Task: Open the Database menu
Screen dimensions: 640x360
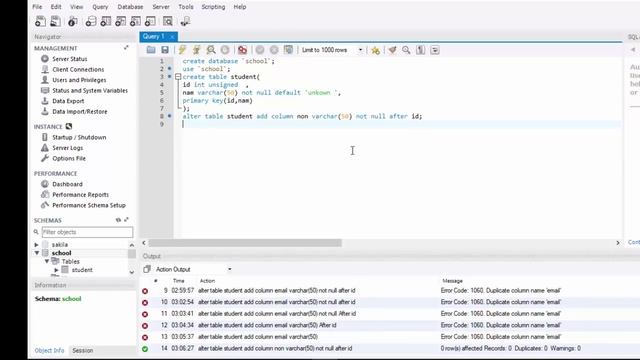Action: tap(130, 7)
